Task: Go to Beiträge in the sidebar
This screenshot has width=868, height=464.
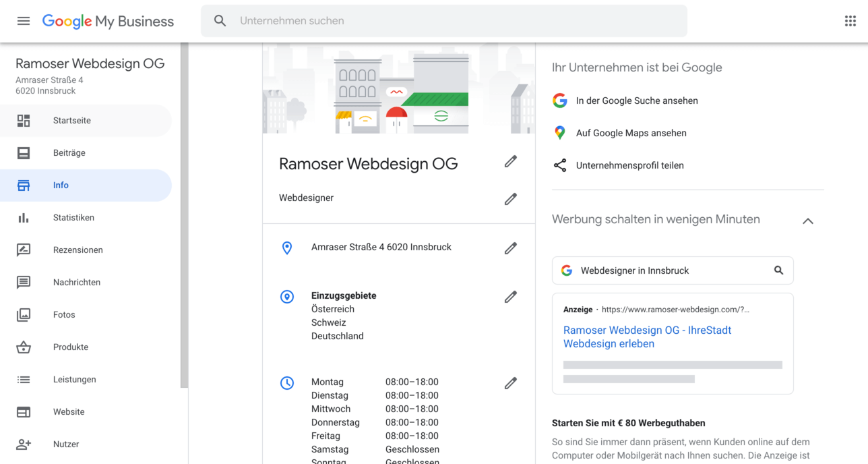Action: [x=86, y=153]
